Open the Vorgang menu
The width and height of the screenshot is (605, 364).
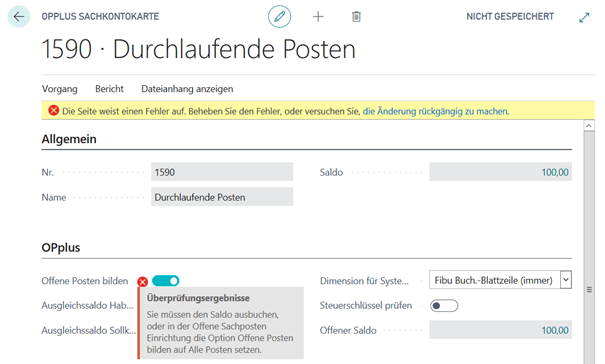(x=59, y=89)
